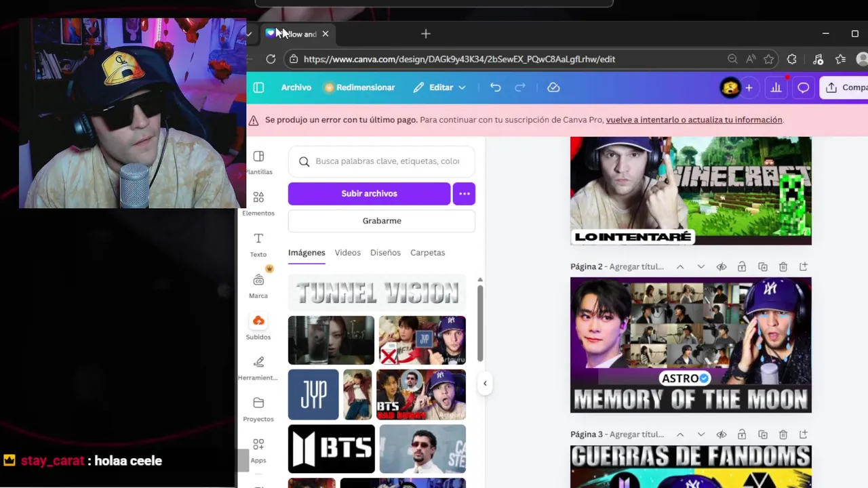Move Página 3 down with the chevron
This screenshot has height=488, width=868.
coord(701,434)
